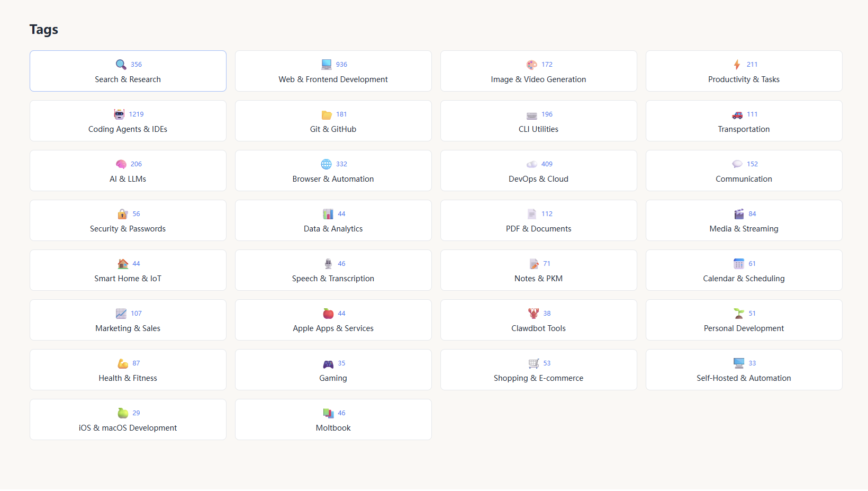Image resolution: width=868 pixels, height=491 pixels.
Task: Click the globe Browser & Automation icon
Action: coord(327,164)
